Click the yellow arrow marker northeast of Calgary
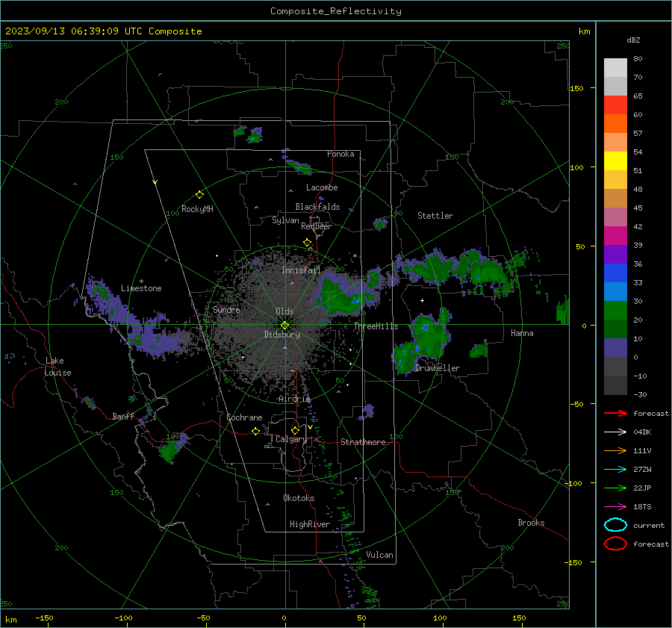Viewport: 672px width, 628px height. coord(311,427)
